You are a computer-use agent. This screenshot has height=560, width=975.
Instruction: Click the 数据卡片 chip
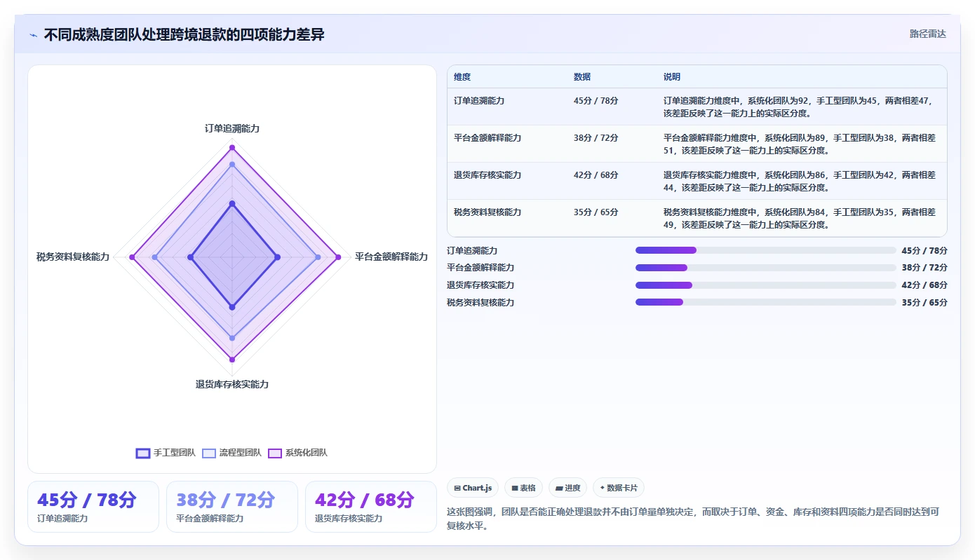point(619,488)
